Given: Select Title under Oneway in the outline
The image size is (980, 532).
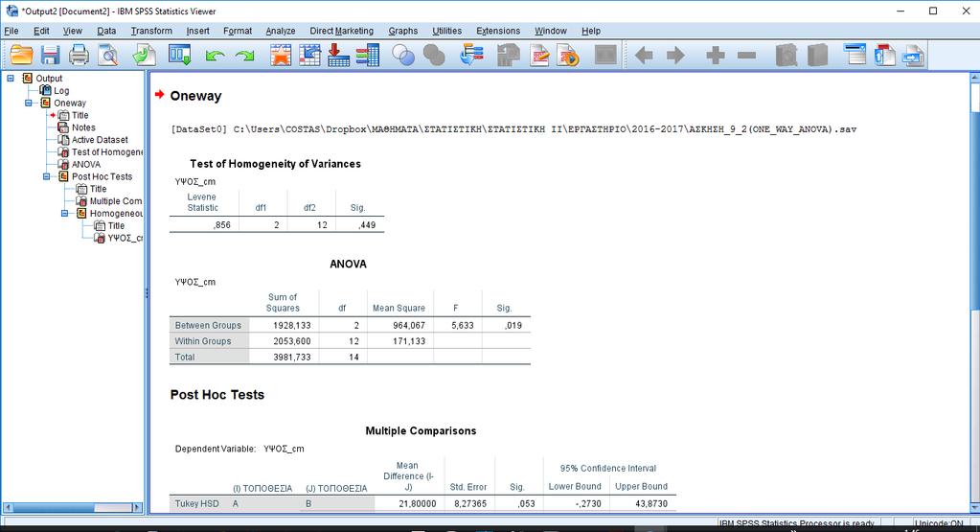Looking at the screenshot, I should (80, 115).
